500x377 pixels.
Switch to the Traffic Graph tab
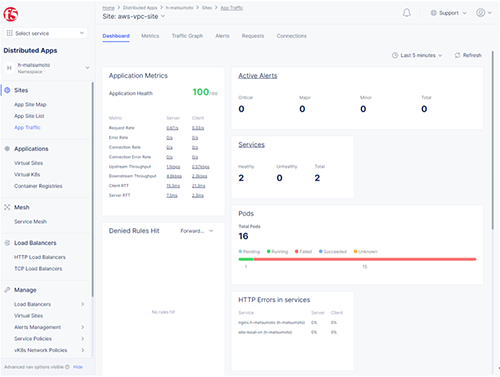pyautogui.click(x=187, y=36)
